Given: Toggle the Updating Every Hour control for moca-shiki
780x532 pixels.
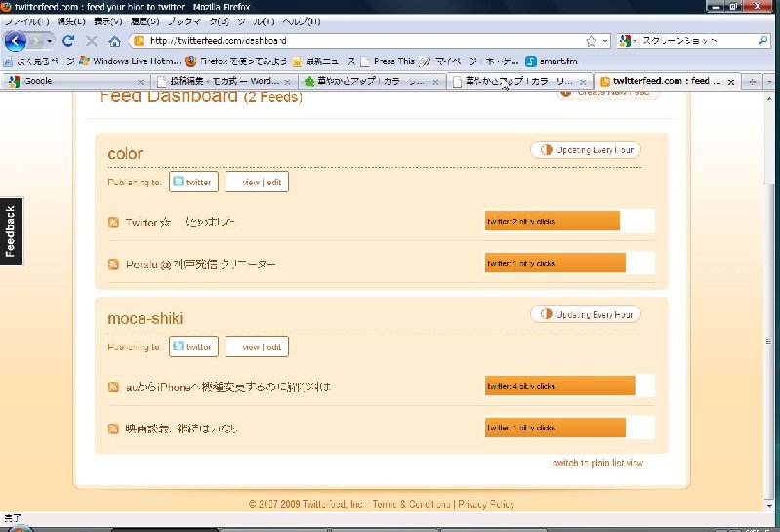Looking at the screenshot, I should (x=586, y=314).
